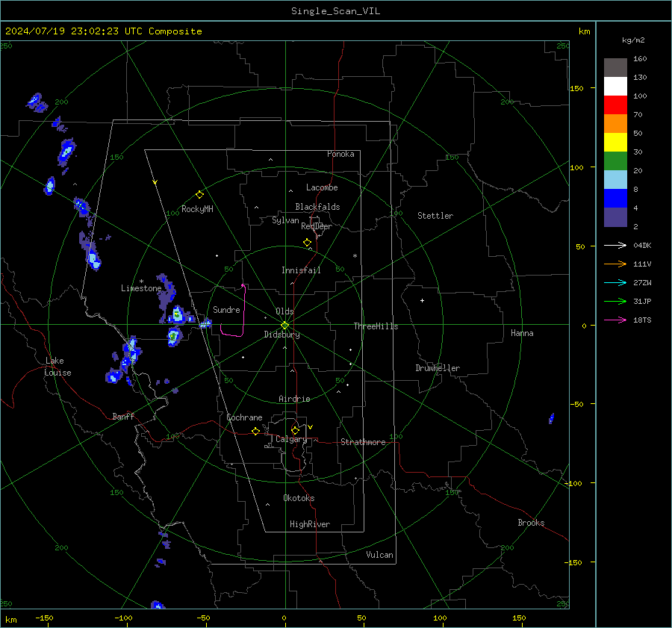Click the yellow 50 color swatch in the legend
This screenshot has height=628, width=672.
[x=615, y=143]
